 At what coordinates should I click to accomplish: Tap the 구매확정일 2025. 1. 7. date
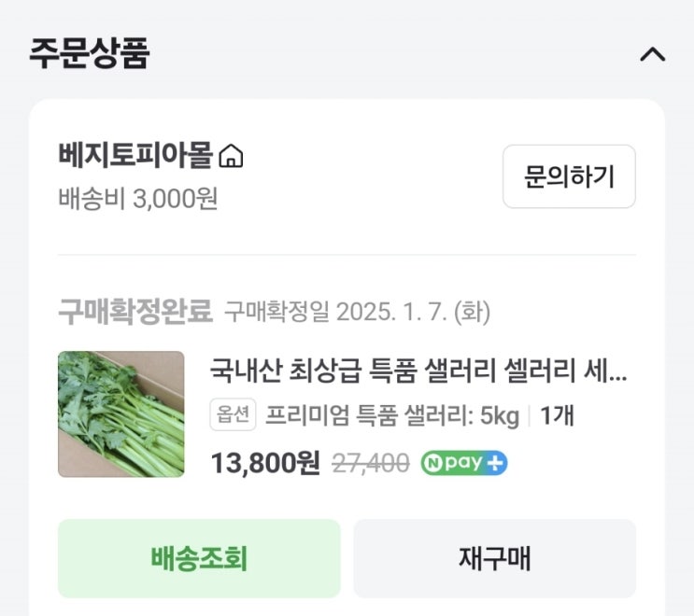[x=357, y=312]
